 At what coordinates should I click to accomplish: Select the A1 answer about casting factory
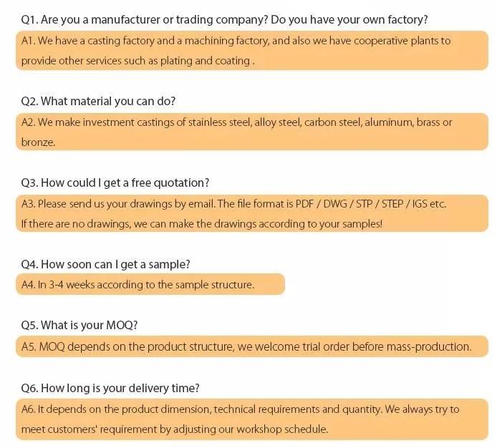(252, 50)
